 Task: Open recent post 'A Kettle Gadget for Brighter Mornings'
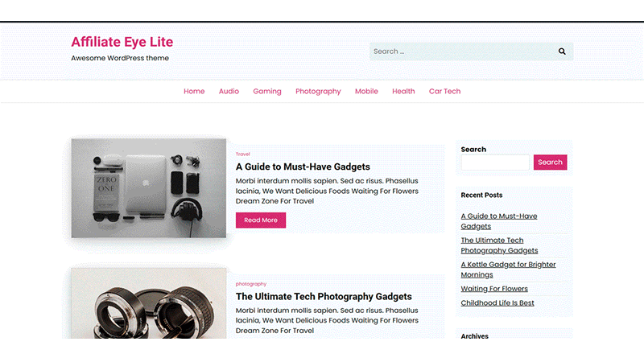coord(508,270)
